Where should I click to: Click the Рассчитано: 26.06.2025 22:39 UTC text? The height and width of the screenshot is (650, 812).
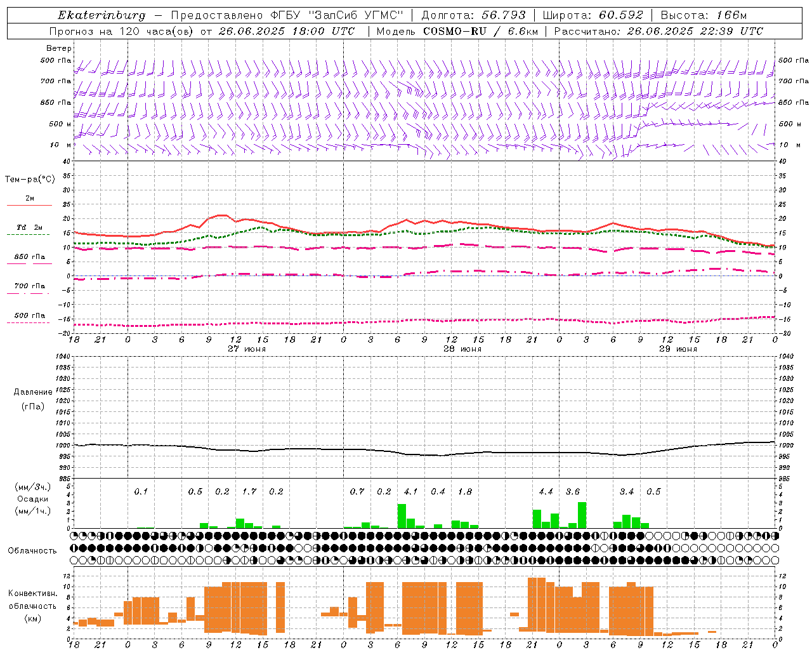tap(658, 31)
